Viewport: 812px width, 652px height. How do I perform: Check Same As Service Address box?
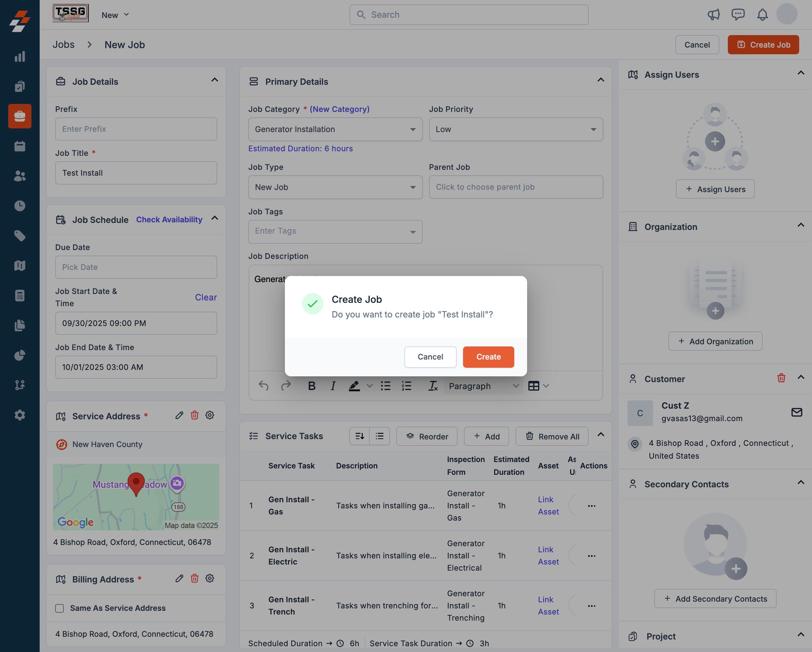[x=59, y=608]
